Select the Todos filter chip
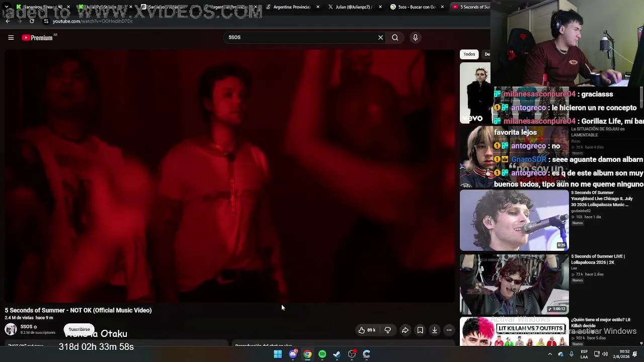Screen dimensions: 644x362 coord(469,54)
